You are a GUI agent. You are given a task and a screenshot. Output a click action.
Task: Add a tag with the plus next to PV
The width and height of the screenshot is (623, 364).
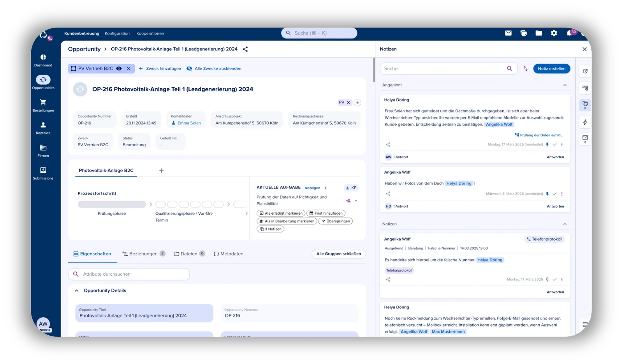(357, 103)
